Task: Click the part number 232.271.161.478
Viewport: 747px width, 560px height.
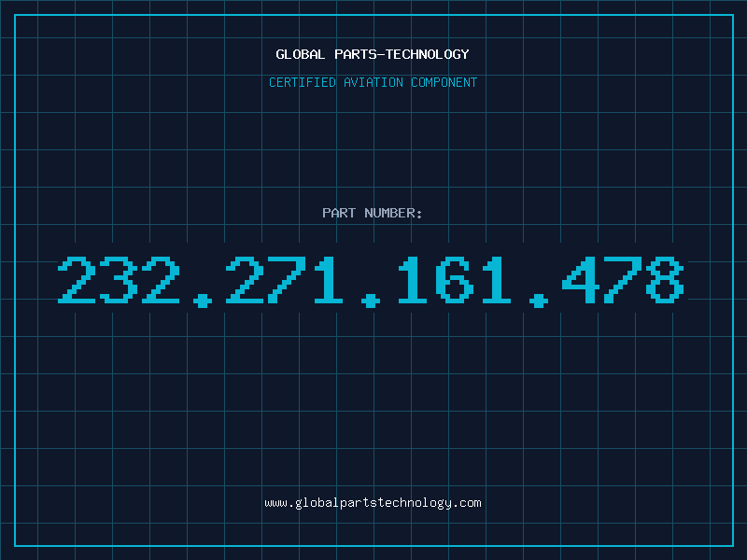Action: coord(371,281)
